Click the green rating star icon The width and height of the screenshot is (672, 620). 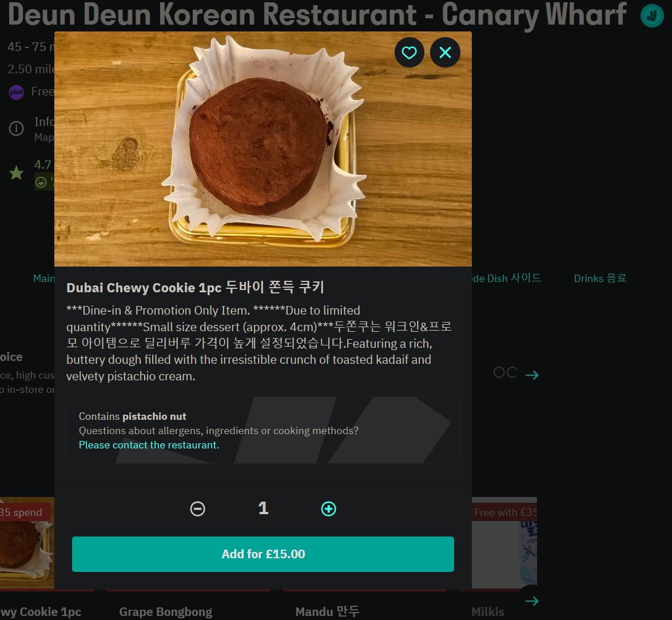pyautogui.click(x=16, y=173)
